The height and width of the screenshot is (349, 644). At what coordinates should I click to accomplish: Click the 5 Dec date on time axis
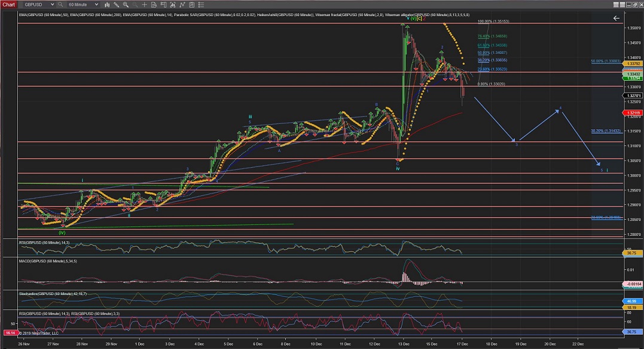(x=228, y=344)
